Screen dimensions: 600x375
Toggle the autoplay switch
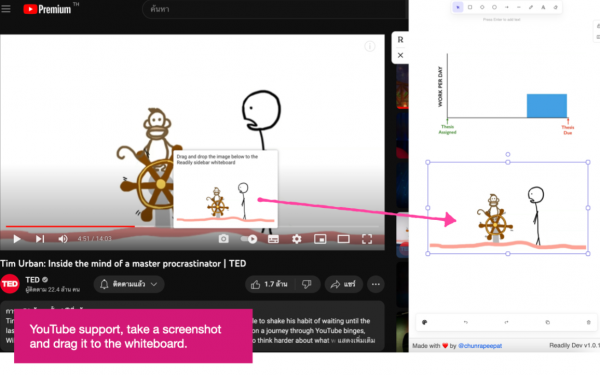click(249, 239)
